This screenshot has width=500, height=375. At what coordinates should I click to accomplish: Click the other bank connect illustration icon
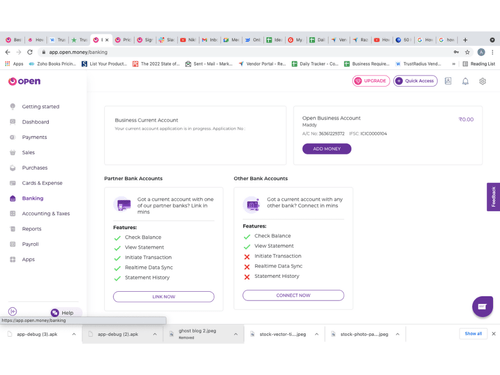point(252,204)
